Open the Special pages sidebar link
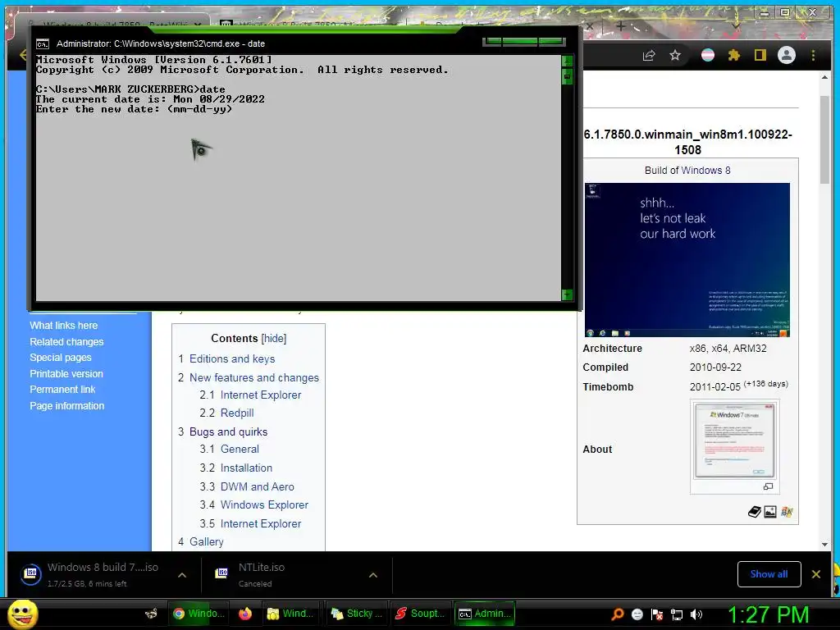 [61, 358]
